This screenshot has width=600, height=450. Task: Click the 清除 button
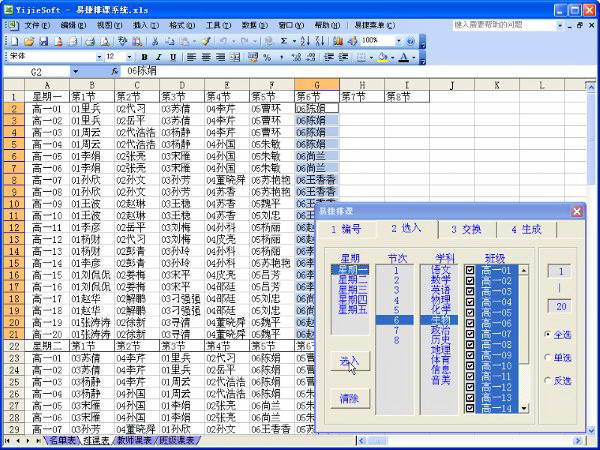click(x=348, y=398)
